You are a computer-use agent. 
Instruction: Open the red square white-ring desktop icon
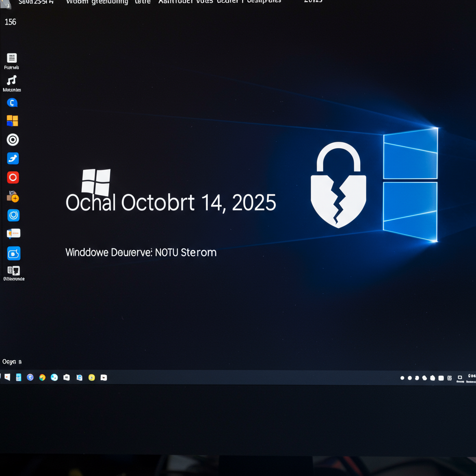pyautogui.click(x=13, y=177)
